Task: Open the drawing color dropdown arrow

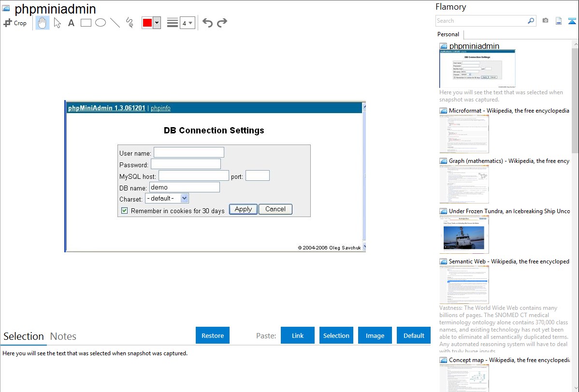Action: point(157,23)
